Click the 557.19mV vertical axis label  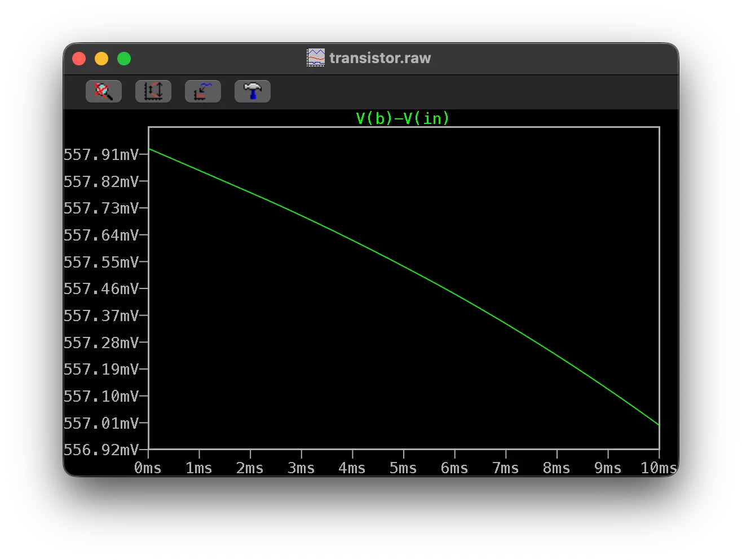(101, 370)
